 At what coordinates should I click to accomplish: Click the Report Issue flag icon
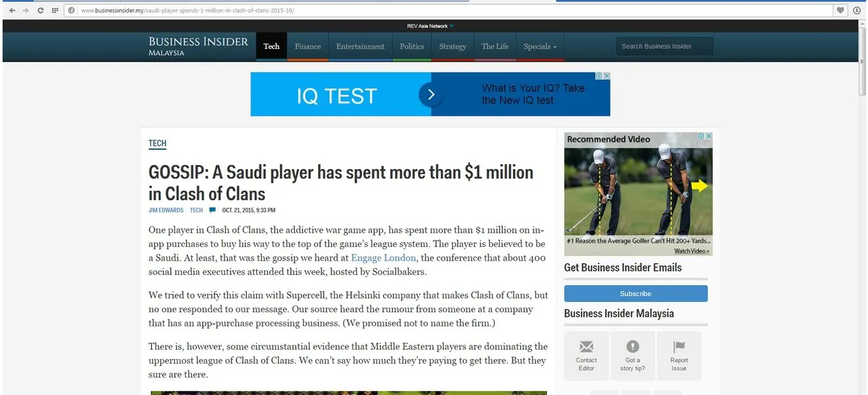pyautogui.click(x=679, y=347)
